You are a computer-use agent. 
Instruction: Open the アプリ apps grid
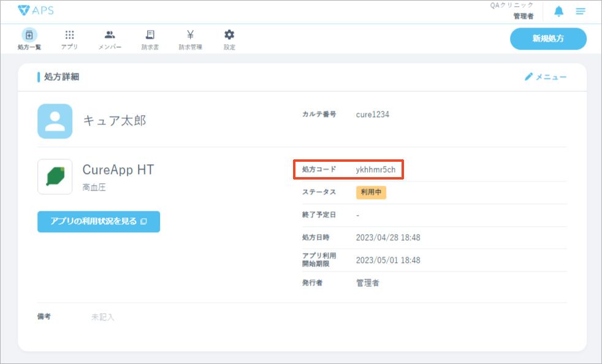[69, 40]
